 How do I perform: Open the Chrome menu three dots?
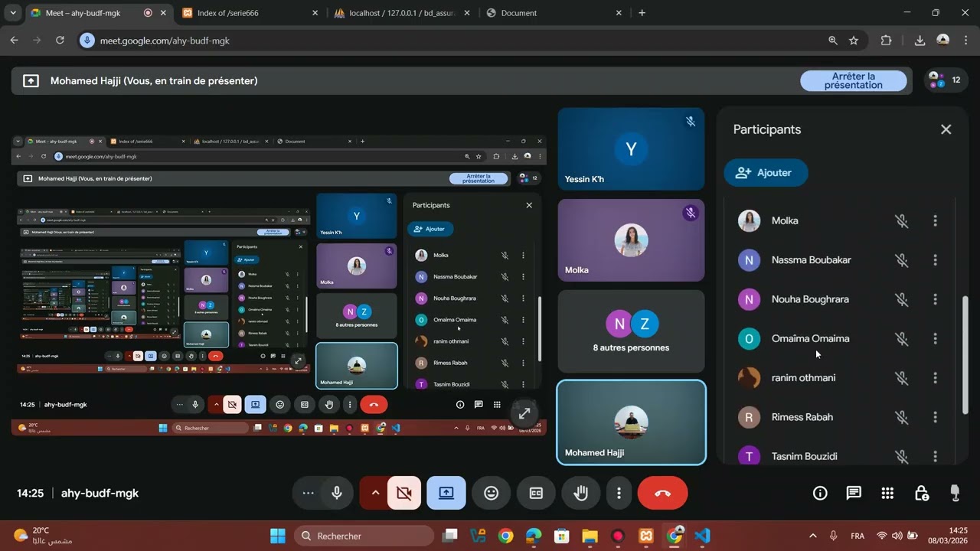click(965, 41)
